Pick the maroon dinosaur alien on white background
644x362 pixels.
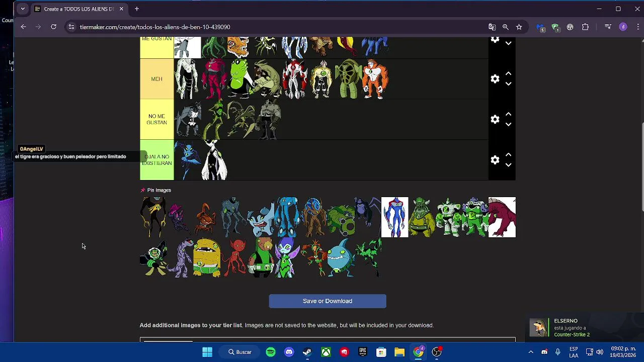click(502, 217)
